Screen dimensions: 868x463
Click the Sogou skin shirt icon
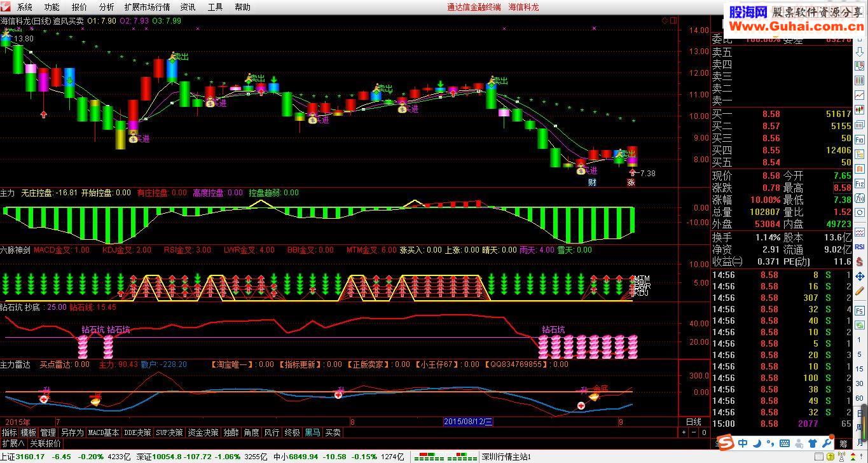[x=813, y=443]
